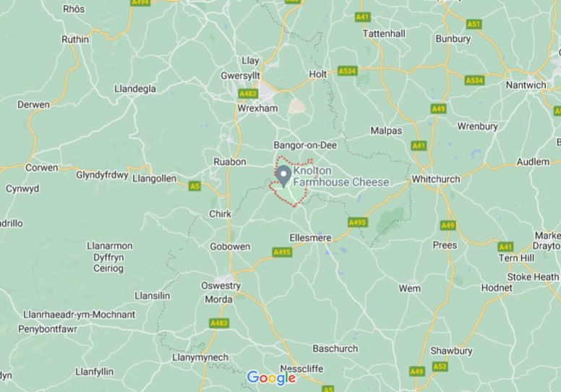This screenshot has height=392, width=561.
Task: Click the Llangollen town label
Action: (154, 179)
